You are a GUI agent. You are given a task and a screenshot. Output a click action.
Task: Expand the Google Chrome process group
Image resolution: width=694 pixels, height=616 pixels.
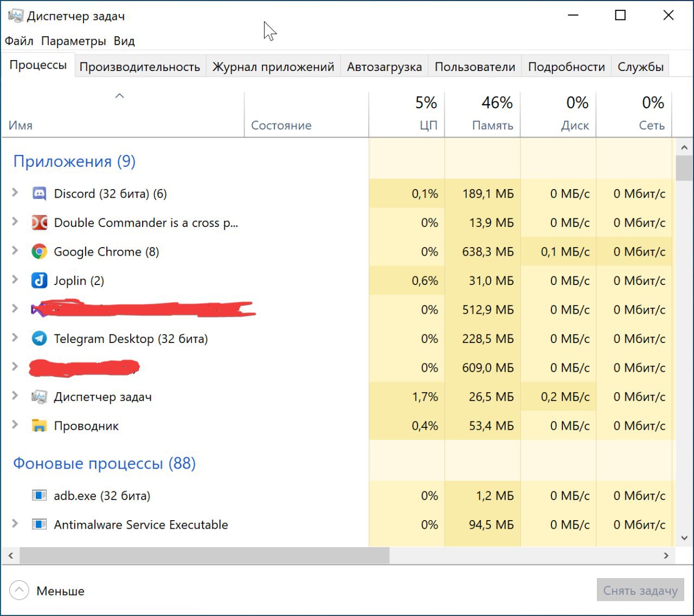tap(15, 250)
